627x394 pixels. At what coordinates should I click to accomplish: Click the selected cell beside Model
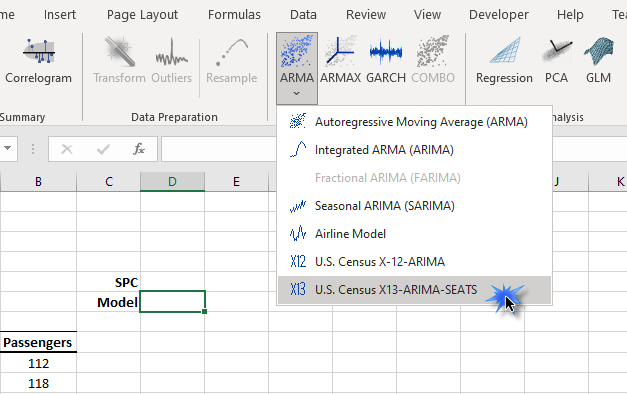click(172, 302)
